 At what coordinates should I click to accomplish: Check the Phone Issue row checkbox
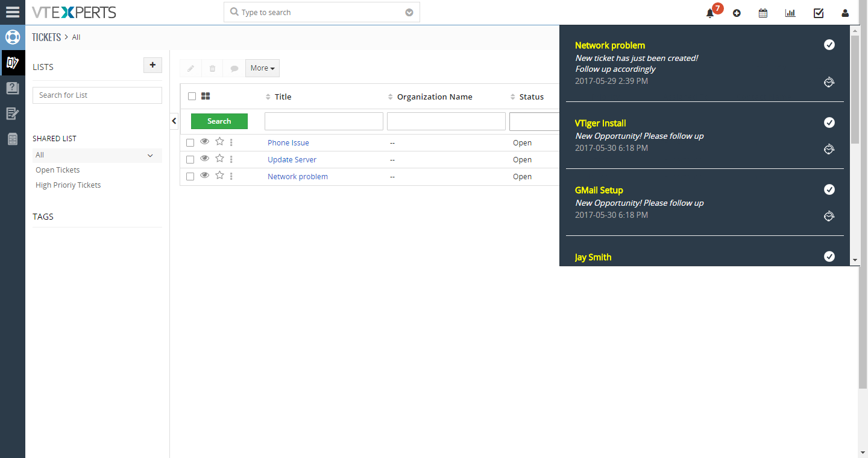[190, 143]
